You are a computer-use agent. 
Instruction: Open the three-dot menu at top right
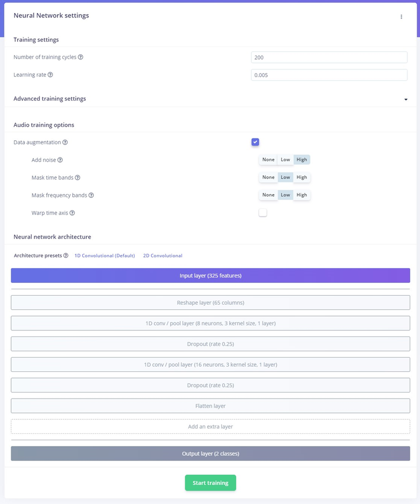tap(401, 16)
